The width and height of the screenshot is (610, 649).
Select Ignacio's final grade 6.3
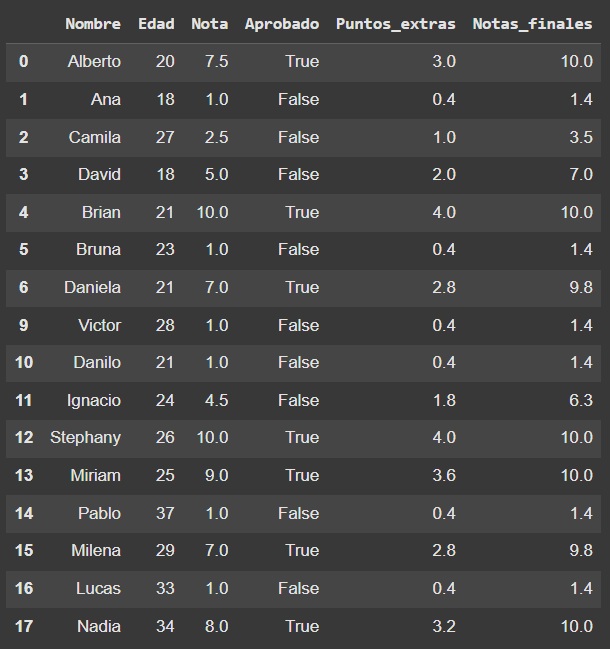click(x=581, y=400)
